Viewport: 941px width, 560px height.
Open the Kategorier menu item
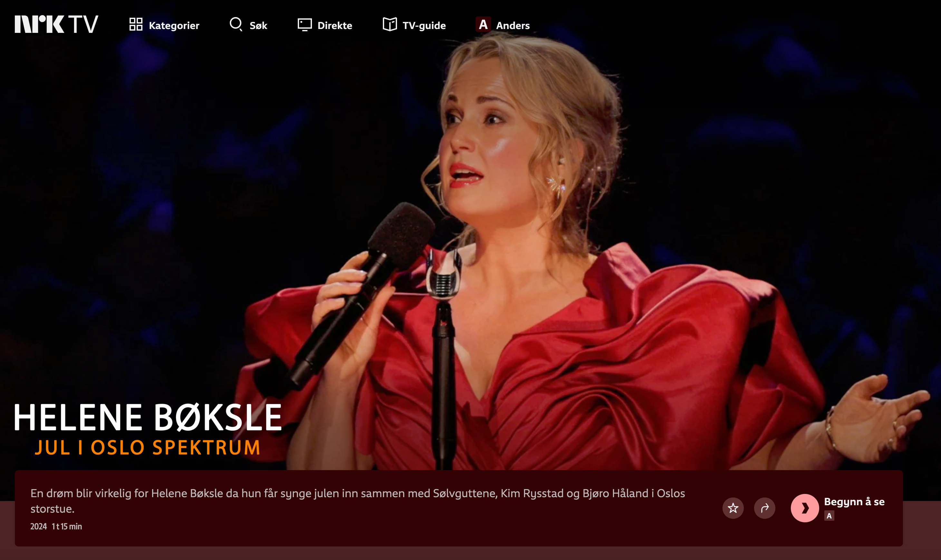click(x=174, y=25)
